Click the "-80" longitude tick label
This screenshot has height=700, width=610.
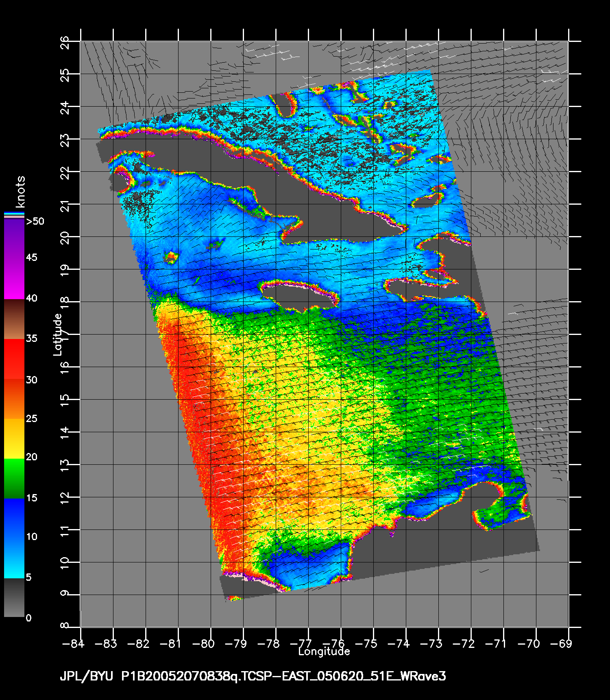click(x=203, y=643)
